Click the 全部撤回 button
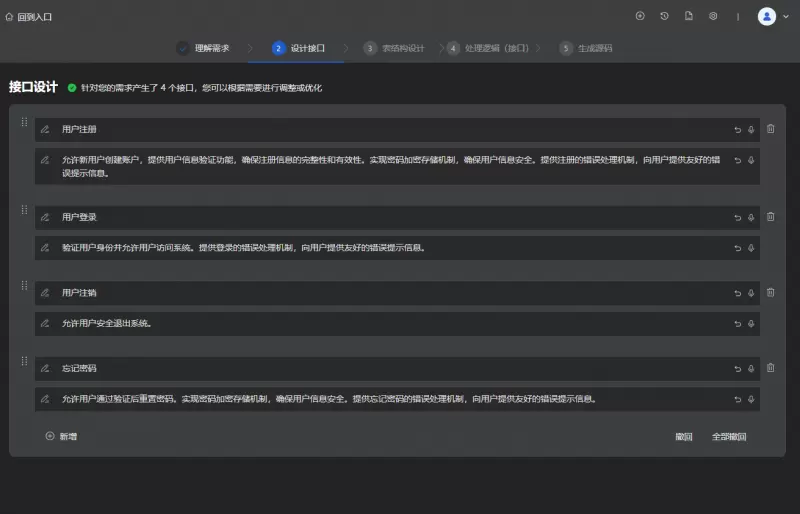 pyautogui.click(x=729, y=437)
